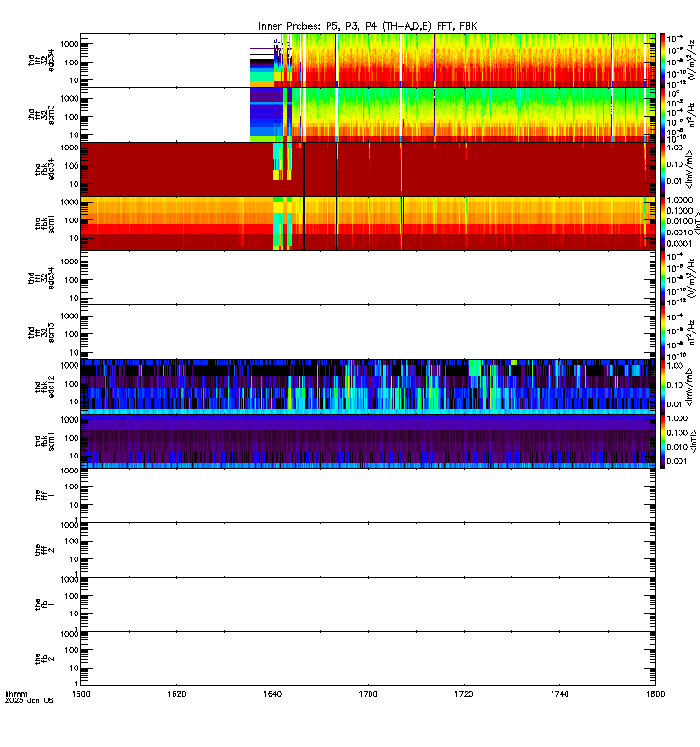Click the empty 'the fff 1' plot panel

tap(368, 496)
